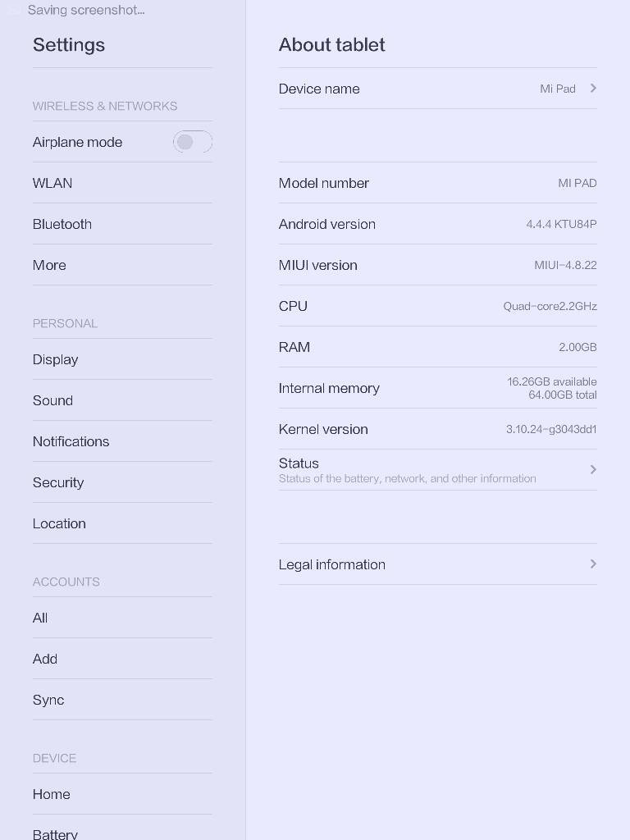Viewport: 630px width, 840px height.
Task: Open Bluetooth settings
Action: (122, 224)
